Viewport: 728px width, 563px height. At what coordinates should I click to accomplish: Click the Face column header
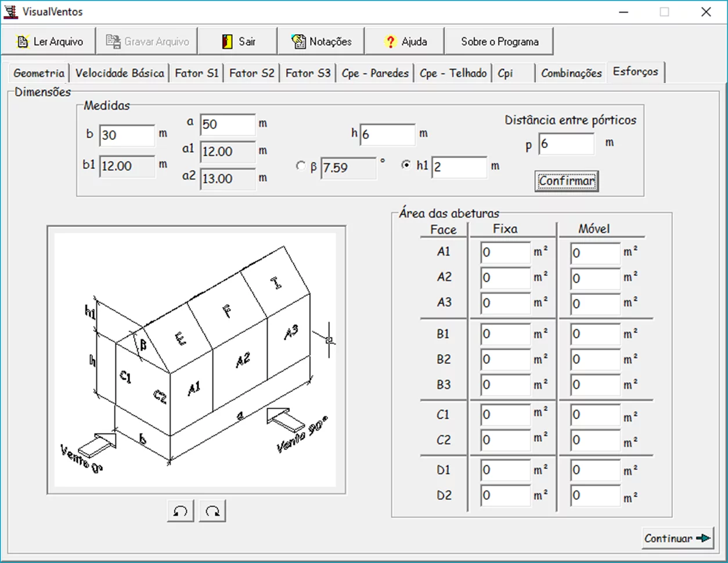(444, 230)
